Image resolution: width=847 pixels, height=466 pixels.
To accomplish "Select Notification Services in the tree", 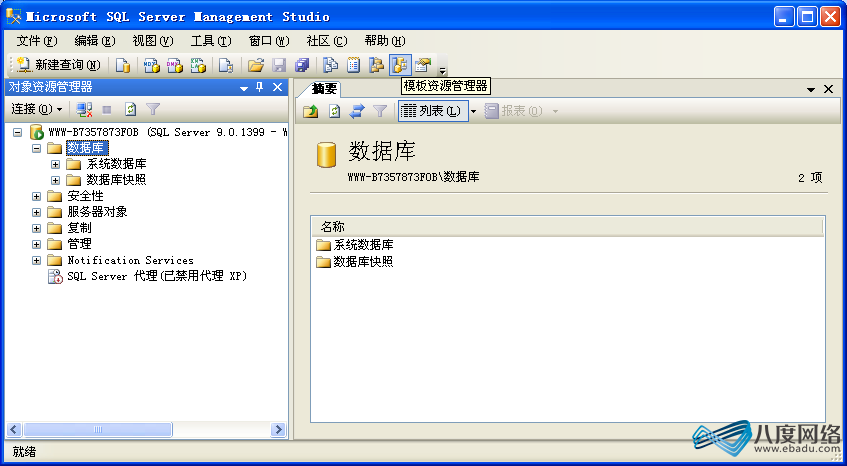I will [130, 260].
